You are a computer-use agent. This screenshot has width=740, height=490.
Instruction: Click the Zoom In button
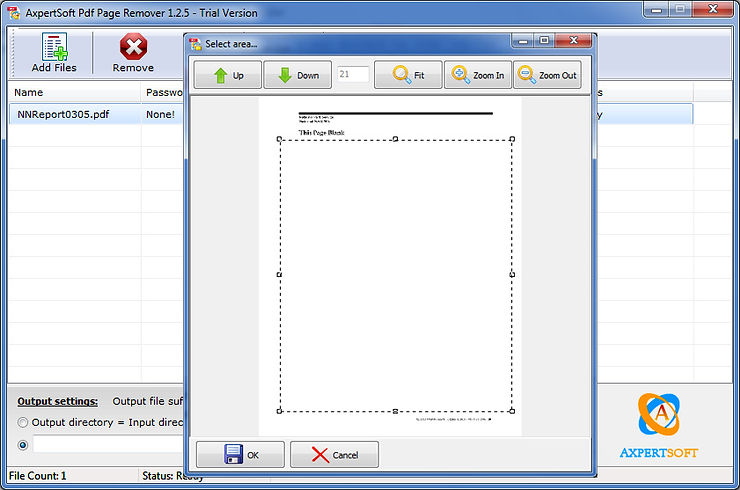tap(478, 75)
